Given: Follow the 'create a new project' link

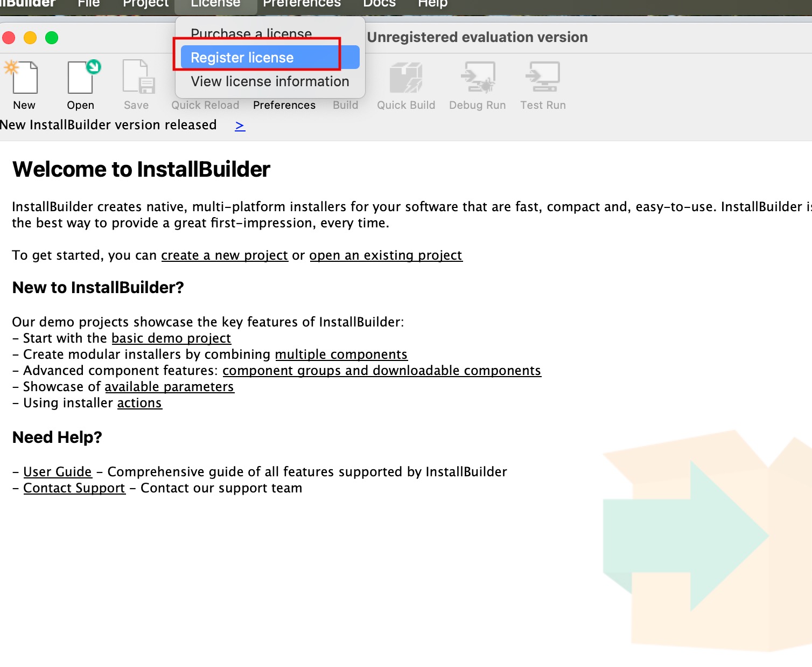Looking at the screenshot, I should pos(225,255).
